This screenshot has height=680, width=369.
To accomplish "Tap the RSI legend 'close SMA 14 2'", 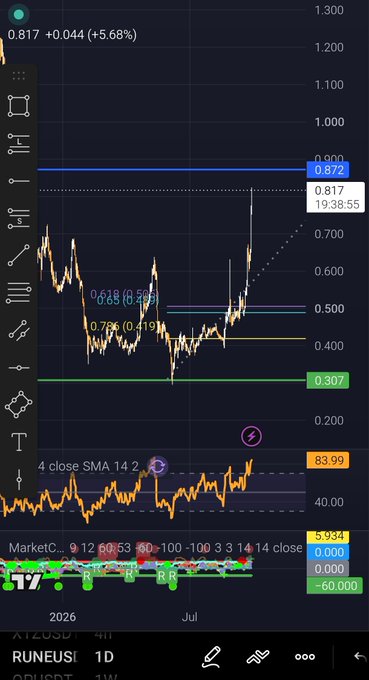I will [x=88, y=466].
